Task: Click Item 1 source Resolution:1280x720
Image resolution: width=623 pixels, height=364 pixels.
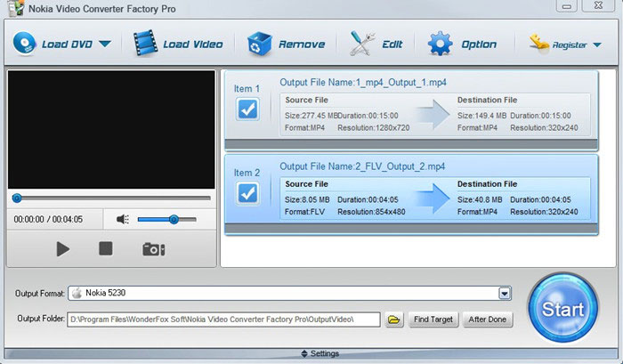Action: (374, 128)
